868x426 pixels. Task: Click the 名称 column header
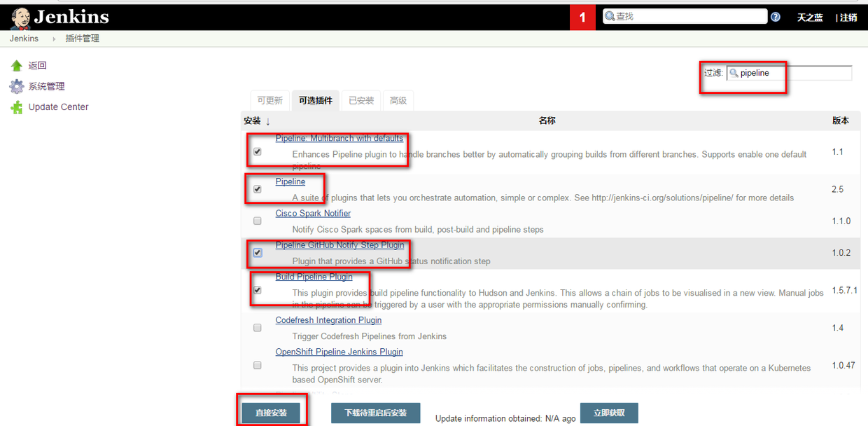point(547,121)
